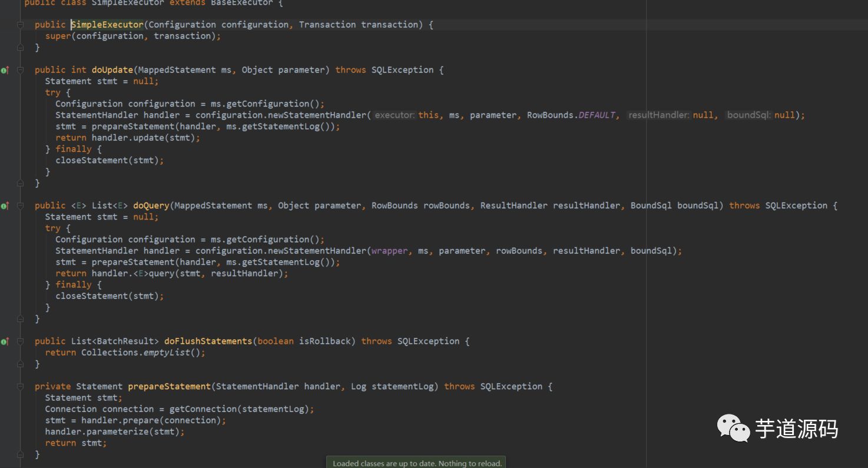Click the 'resultHandler:' parameter hint
The width and height of the screenshot is (868, 468).
658,115
